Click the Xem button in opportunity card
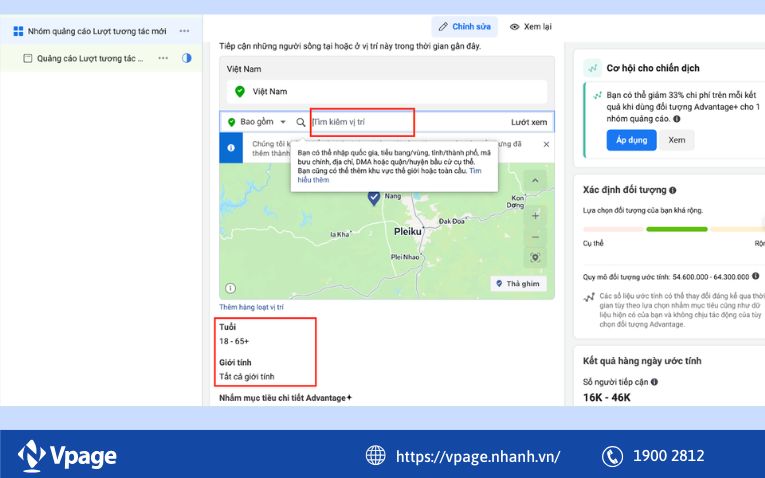The height and width of the screenshot is (478, 765). click(x=677, y=140)
